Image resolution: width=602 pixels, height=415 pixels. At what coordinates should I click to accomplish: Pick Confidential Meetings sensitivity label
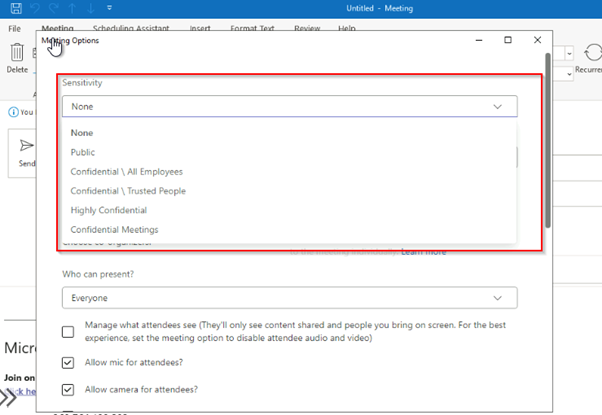click(114, 230)
